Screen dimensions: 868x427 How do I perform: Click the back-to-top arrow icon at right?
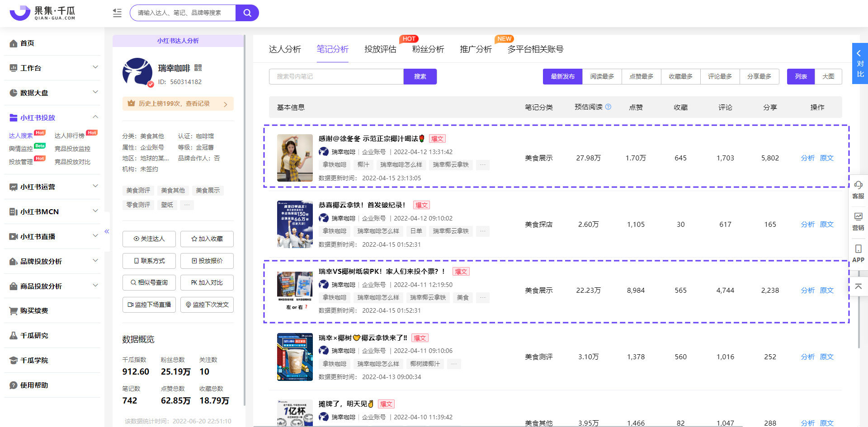[859, 286]
